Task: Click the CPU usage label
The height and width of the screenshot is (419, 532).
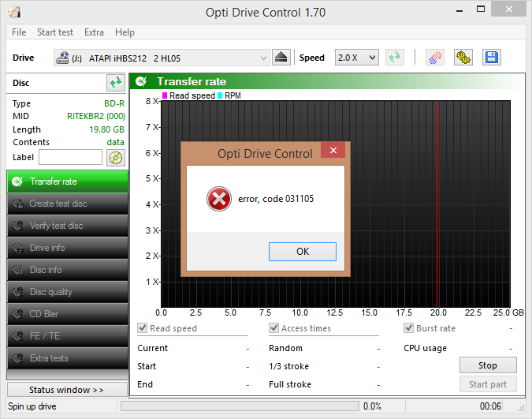Action: tap(425, 348)
